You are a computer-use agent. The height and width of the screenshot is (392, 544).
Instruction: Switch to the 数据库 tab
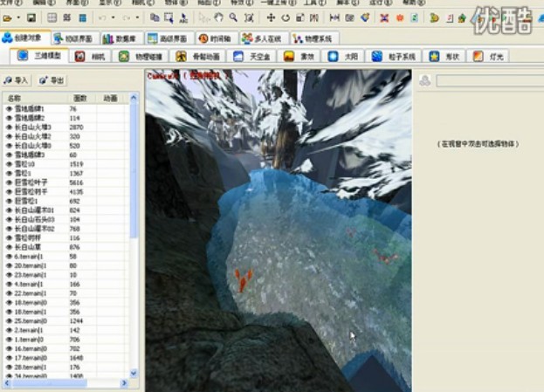pos(121,38)
